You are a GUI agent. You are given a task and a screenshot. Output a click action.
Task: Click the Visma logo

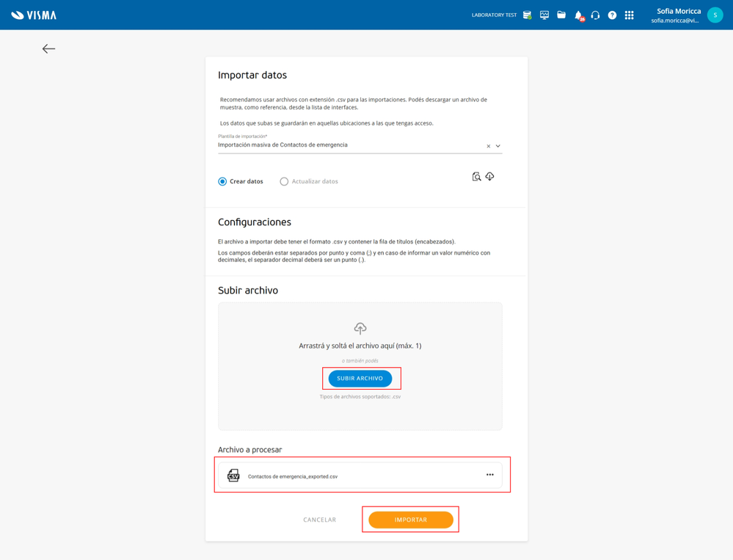click(34, 15)
